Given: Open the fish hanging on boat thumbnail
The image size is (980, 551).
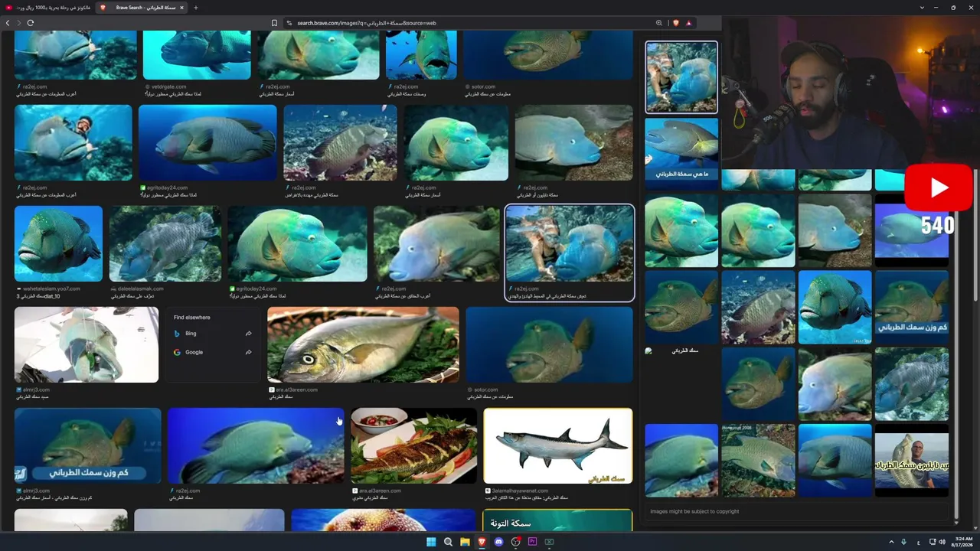Looking at the screenshot, I should [87, 344].
